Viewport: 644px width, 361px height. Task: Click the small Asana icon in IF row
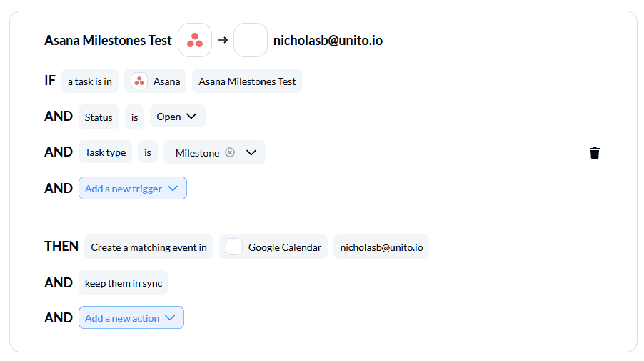point(139,81)
